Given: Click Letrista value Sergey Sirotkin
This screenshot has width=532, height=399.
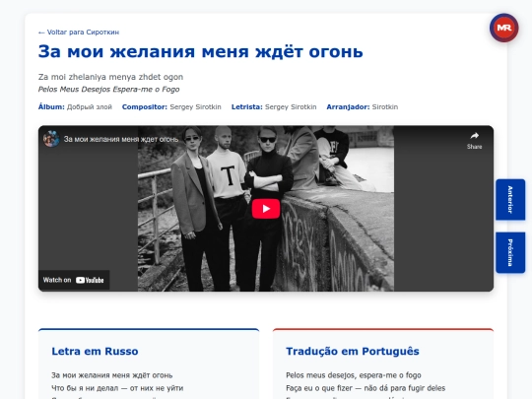Looking at the screenshot, I should point(291,106).
